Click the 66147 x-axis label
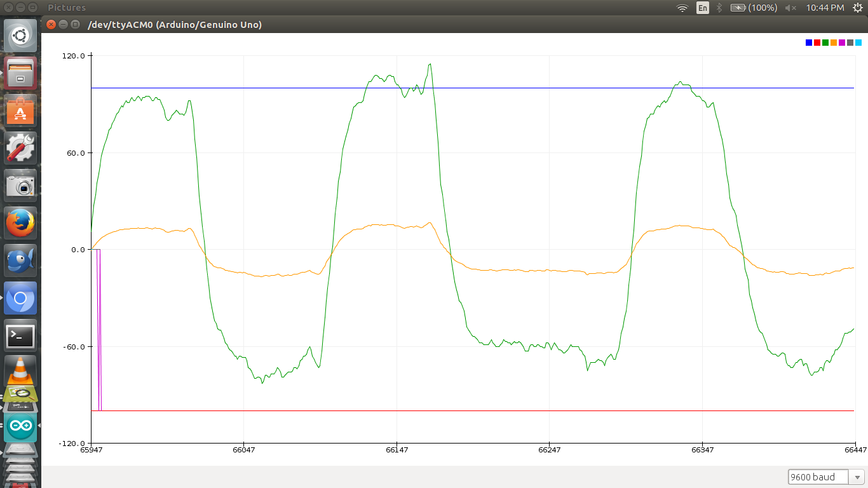The width and height of the screenshot is (868, 488). coord(397,450)
